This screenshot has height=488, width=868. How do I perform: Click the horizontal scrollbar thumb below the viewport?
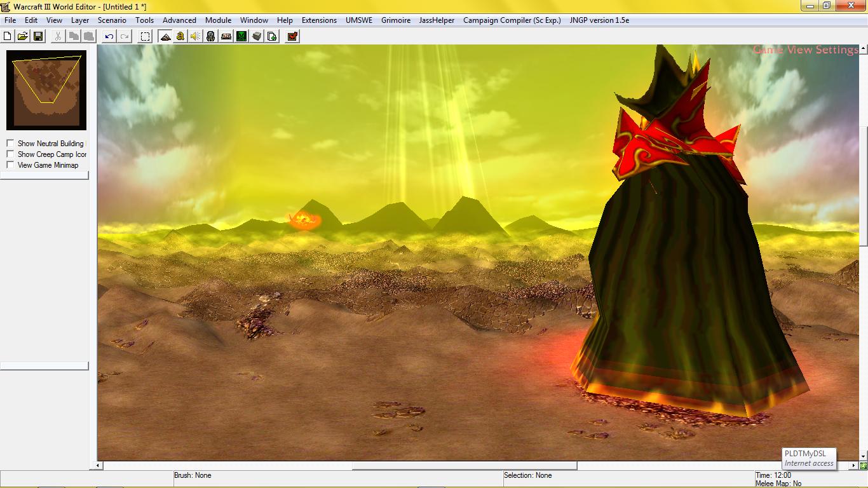[465, 466]
